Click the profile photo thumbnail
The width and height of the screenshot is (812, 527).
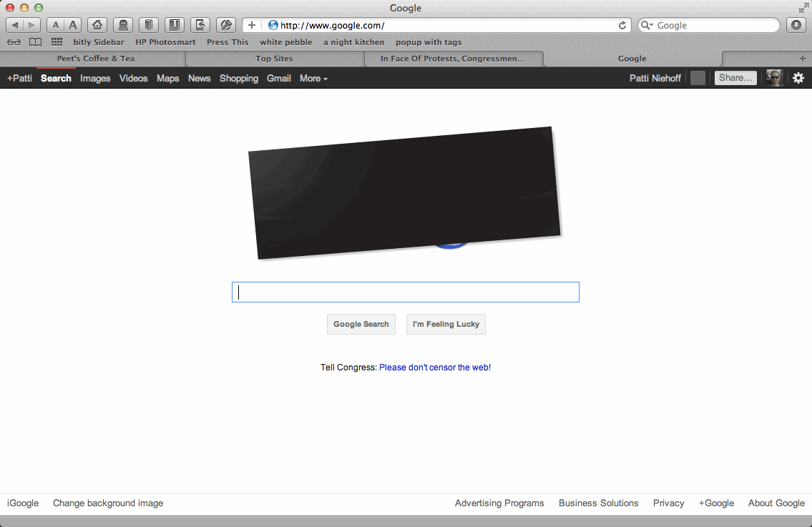click(774, 78)
